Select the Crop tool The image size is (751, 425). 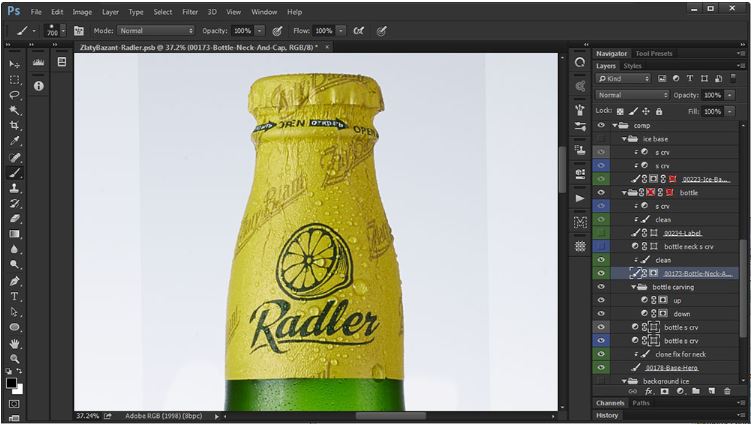point(14,126)
